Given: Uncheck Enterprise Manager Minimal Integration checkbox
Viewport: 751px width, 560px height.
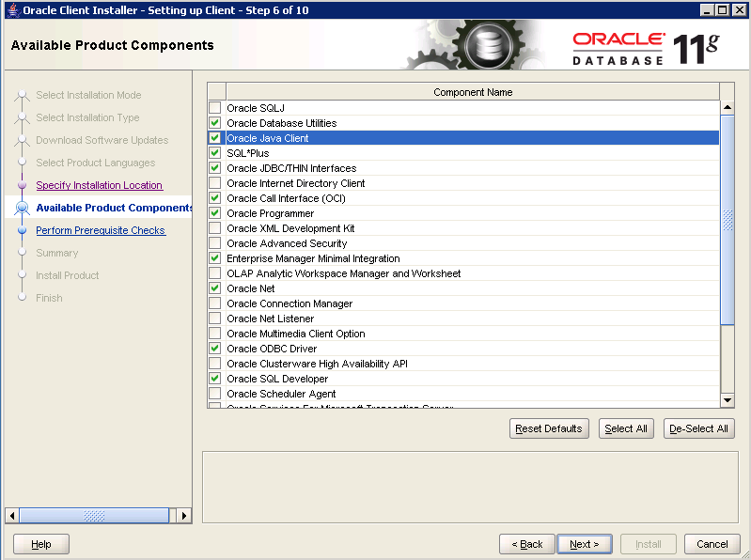Looking at the screenshot, I should point(215,258).
